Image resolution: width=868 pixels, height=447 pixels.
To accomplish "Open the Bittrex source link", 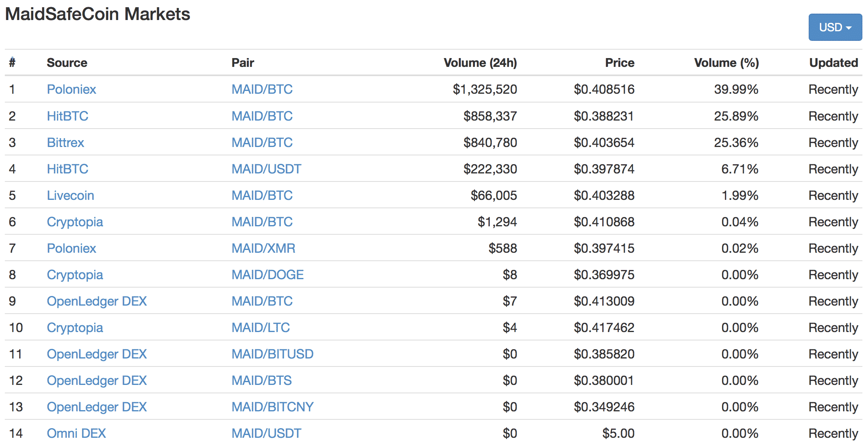I will [65, 142].
